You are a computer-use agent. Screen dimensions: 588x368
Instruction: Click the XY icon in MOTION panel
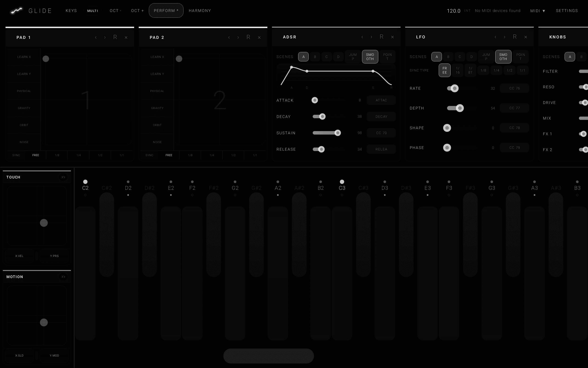click(63, 277)
